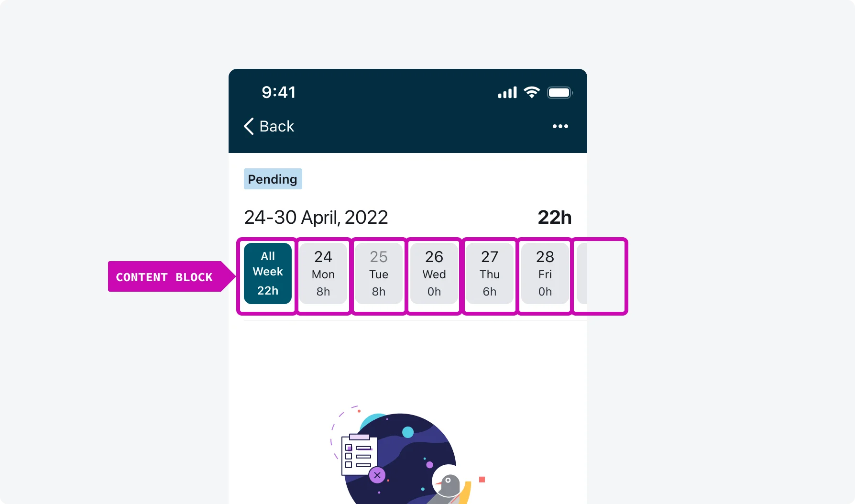Tap the back chevron arrow
Viewport: 855px width, 504px height.
(249, 126)
